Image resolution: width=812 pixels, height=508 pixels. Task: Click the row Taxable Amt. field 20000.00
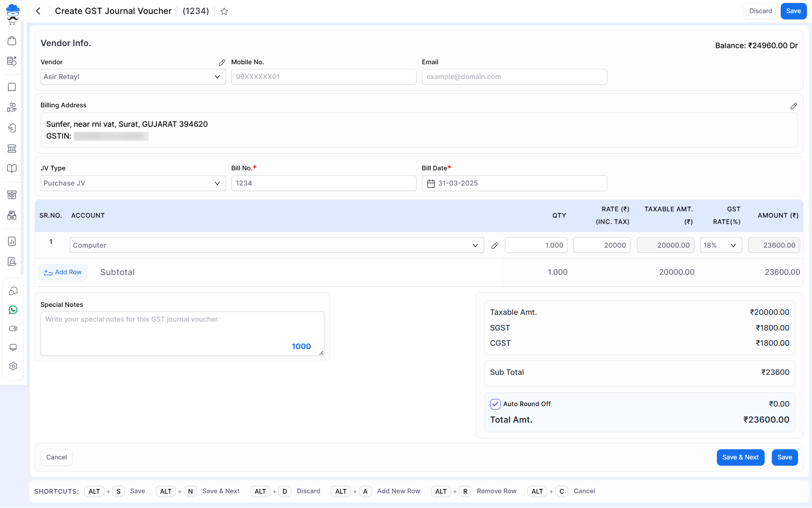click(x=666, y=245)
